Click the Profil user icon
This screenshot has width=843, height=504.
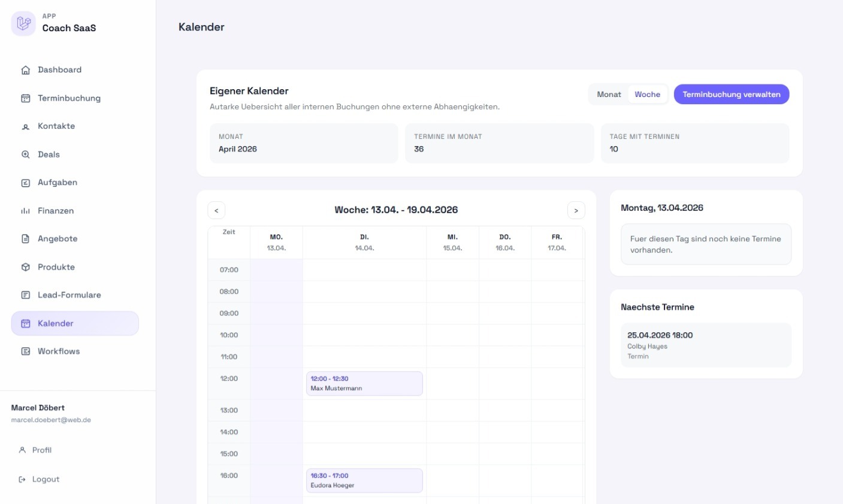pos(22,450)
